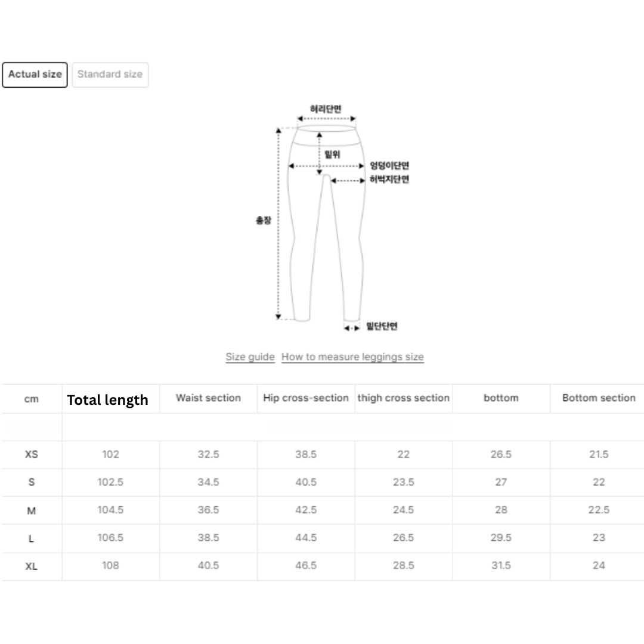Select the L size row label
Image resolution: width=644 pixels, height=644 pixels.
(x=32, y=538)
